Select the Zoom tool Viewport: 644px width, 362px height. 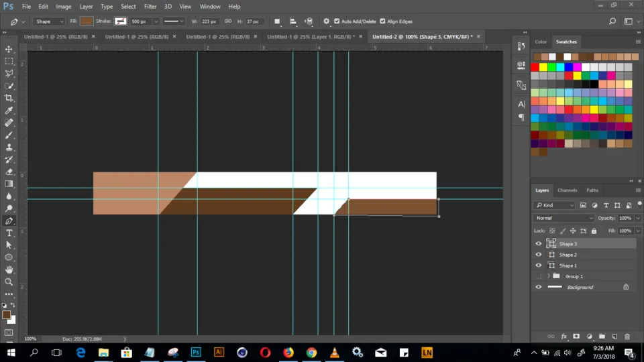pos(9,282)
